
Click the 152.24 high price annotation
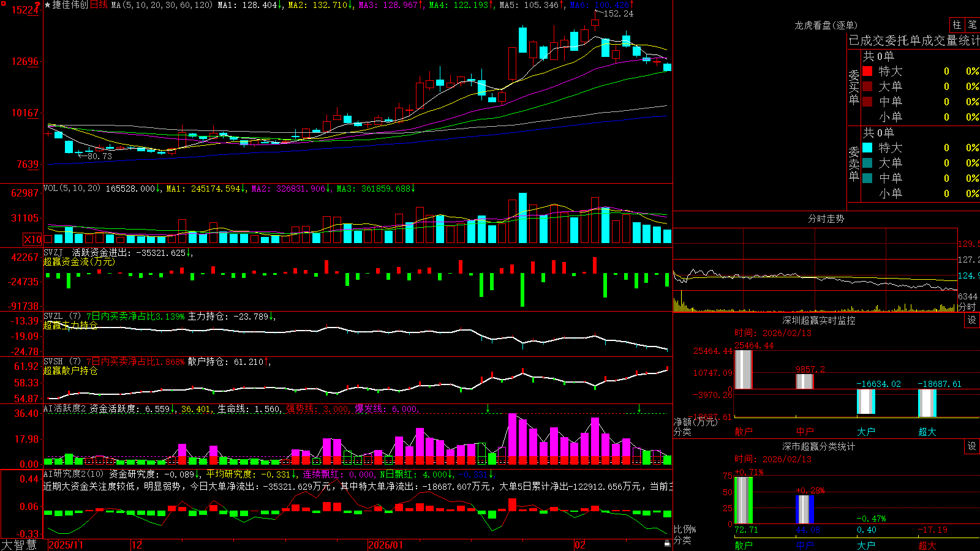click(x=619, y=13)
